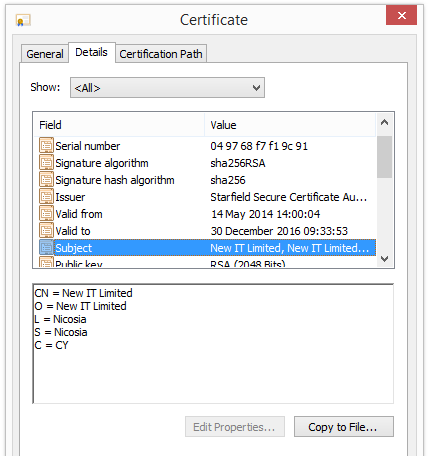Close the Certificate dialog
428x456 pixels.
(401, 15)
